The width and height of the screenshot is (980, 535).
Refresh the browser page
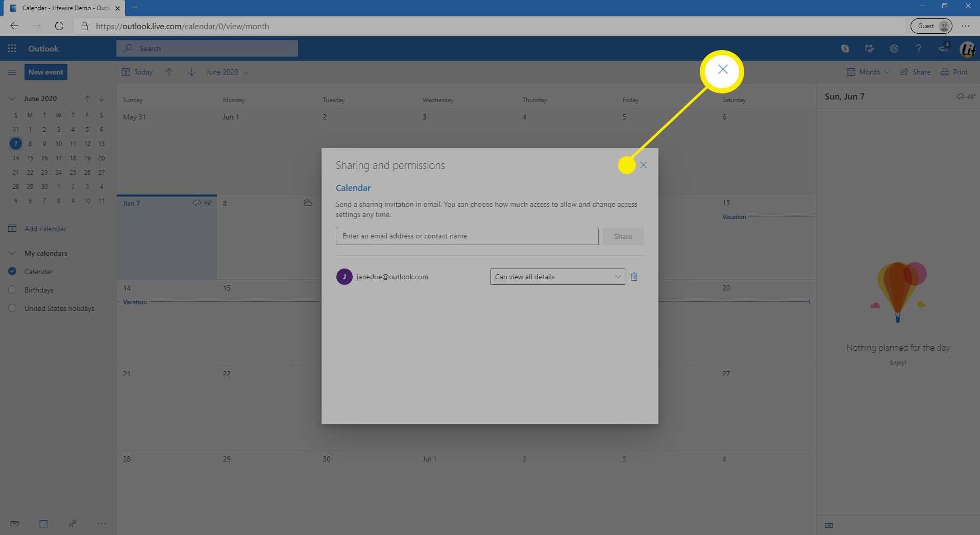click(59, 26)
